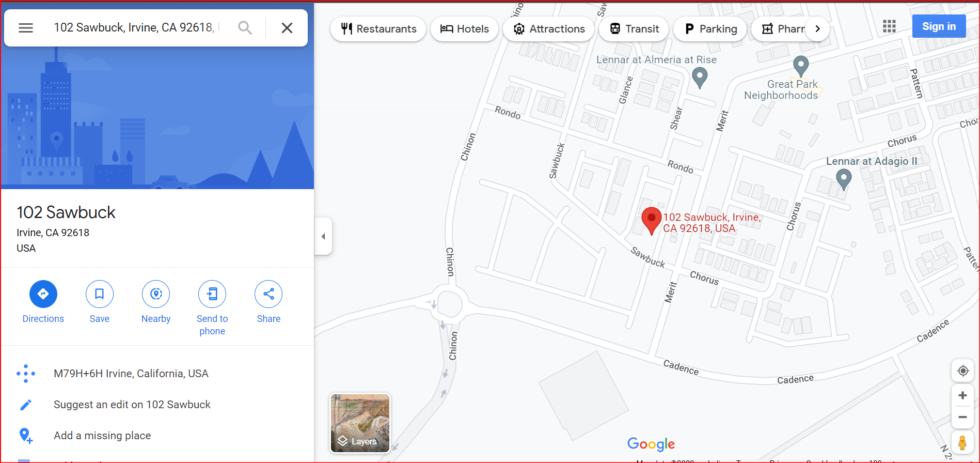The image size is (980, 463).
Task: Zoom out of the map
Action: point(963,417)
